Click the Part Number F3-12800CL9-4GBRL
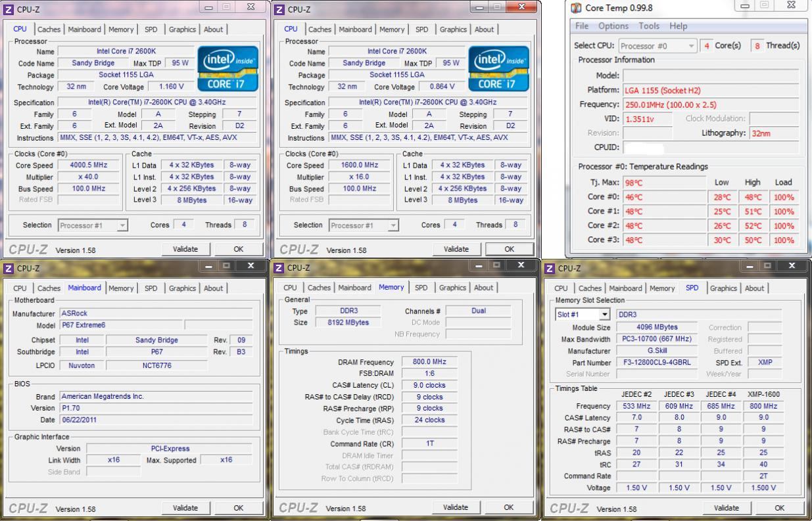 point(657,363)
